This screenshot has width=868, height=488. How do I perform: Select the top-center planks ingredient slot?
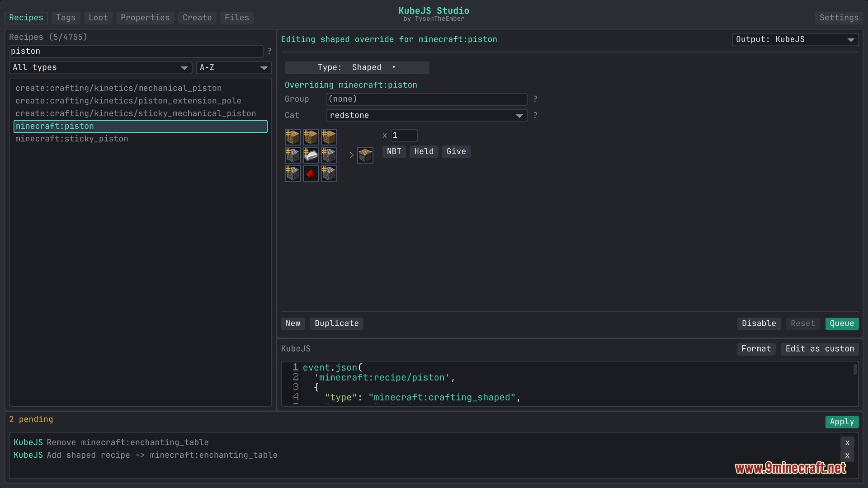[x=311, y=137]
